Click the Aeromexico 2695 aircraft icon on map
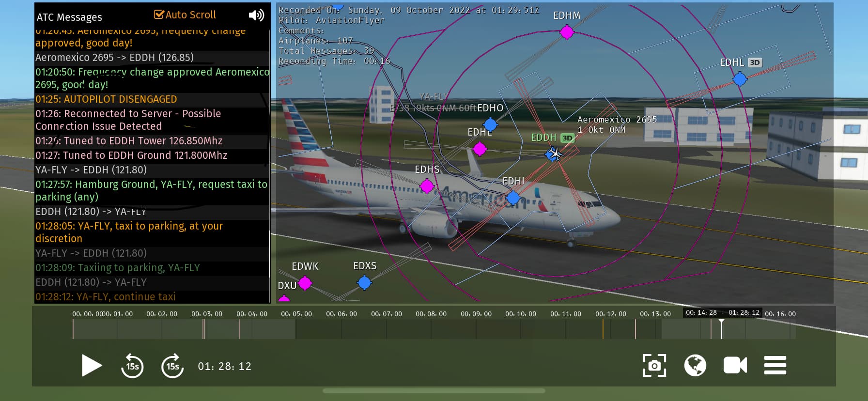 [x=554, y=154]
